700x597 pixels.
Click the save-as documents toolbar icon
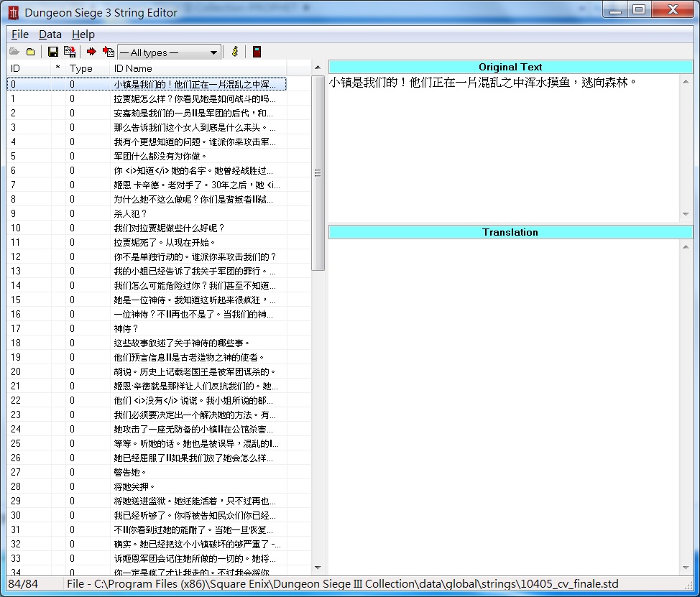tap(69, 52)
